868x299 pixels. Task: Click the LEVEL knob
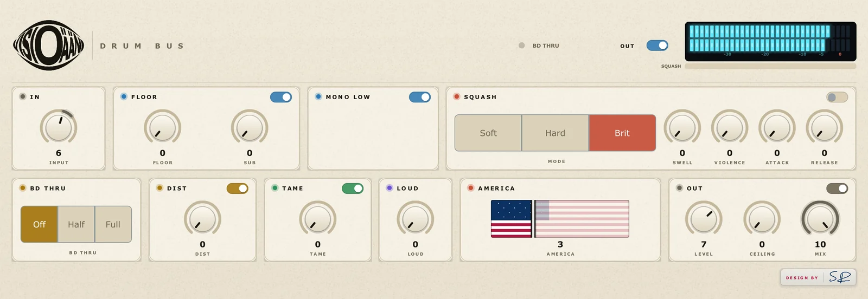click(x=704, y=219)
